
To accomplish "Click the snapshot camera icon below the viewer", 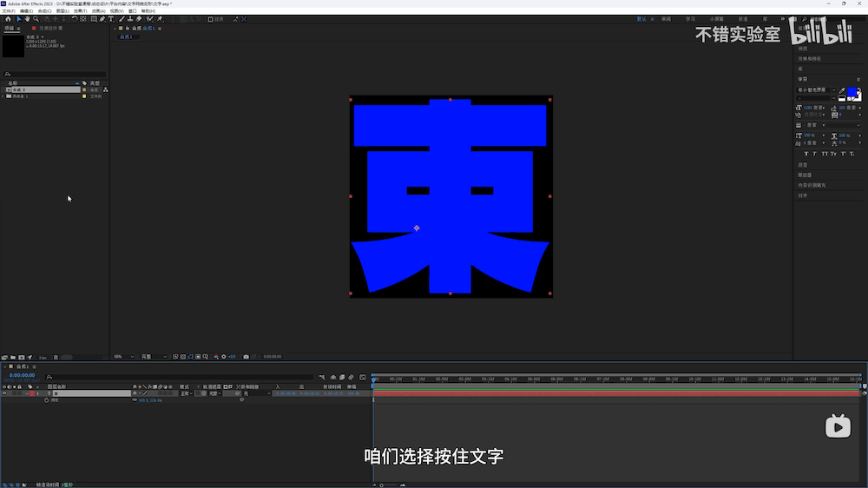I will point(246,357).
